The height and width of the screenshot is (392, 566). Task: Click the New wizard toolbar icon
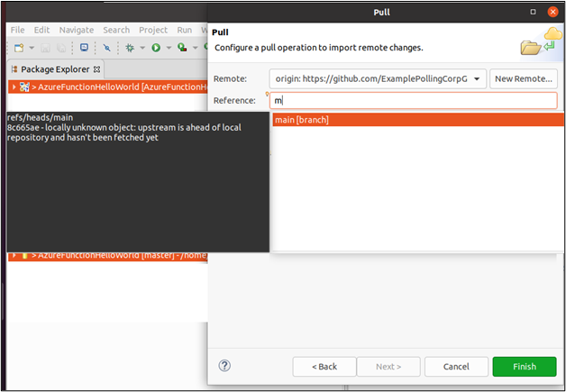(19, 48)
